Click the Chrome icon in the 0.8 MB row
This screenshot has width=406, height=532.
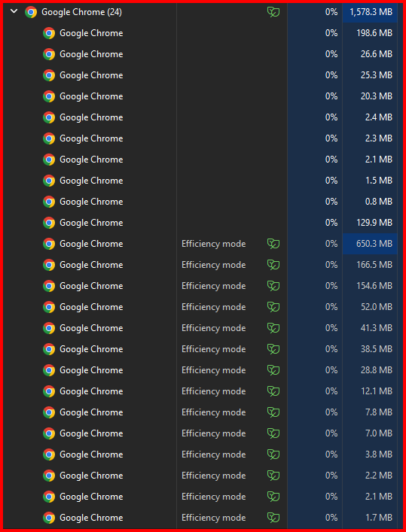[x=49, y=202]
